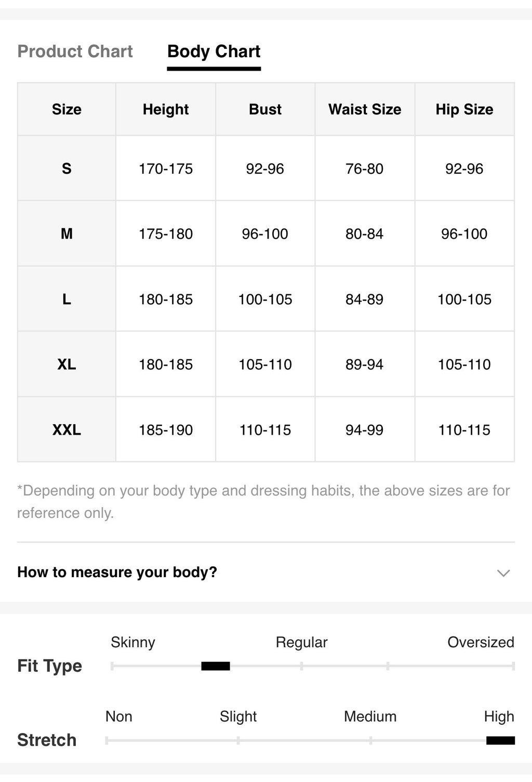Select the Body Chart tab
Image resolution: width=532 pixels, height=782 pixels.
coord(214,51)
